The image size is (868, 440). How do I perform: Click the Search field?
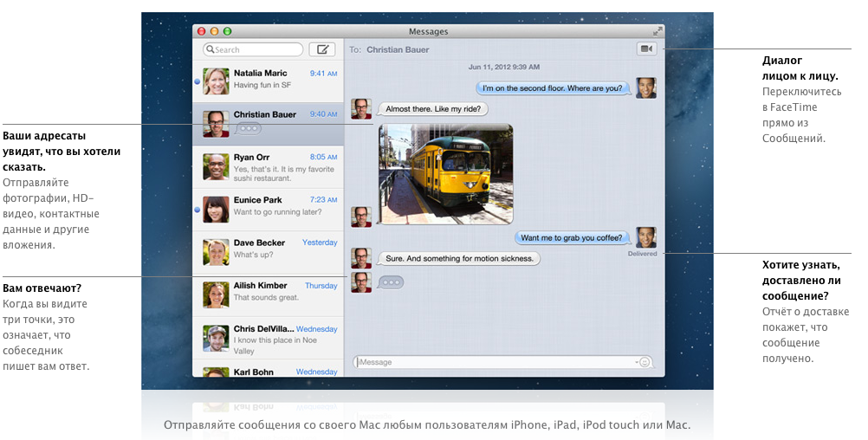pos(253,49)
